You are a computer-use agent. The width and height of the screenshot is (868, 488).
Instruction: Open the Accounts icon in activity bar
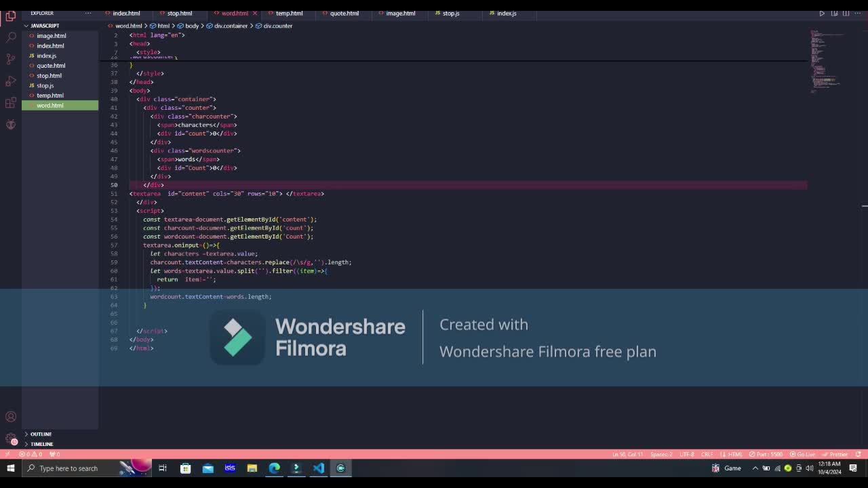tap(11, 417)
